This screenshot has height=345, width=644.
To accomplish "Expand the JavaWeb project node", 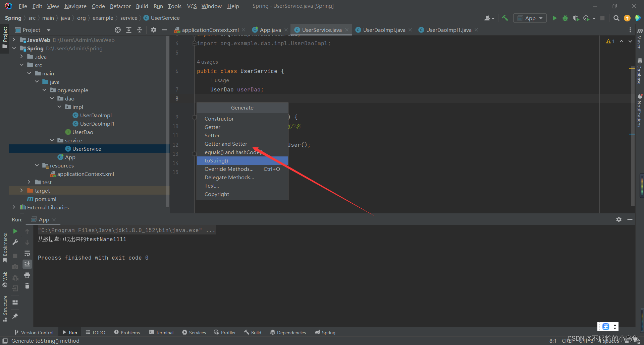I will [x=14, y=40].
